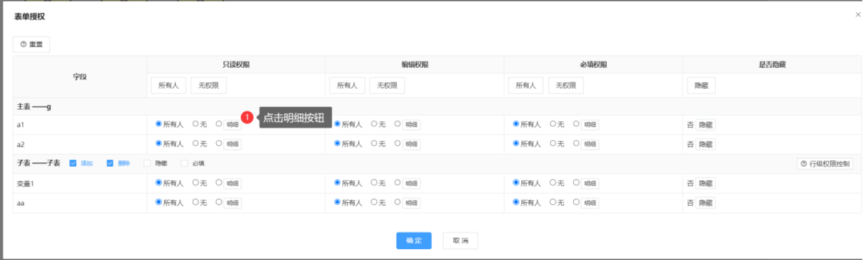The height and width of the screenshot is (260, 868).
Task: Select 无 radio for a1 只读权限
Action: [196, 124]
